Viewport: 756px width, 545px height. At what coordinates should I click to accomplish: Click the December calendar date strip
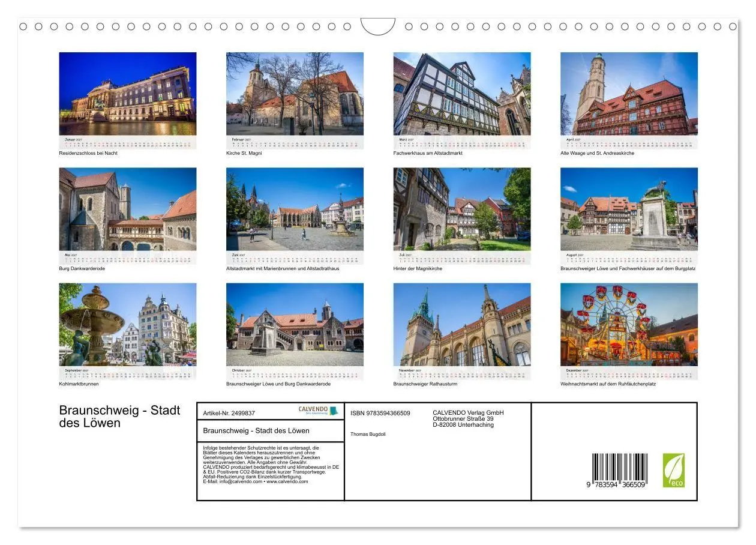click(x=629, y=373)
